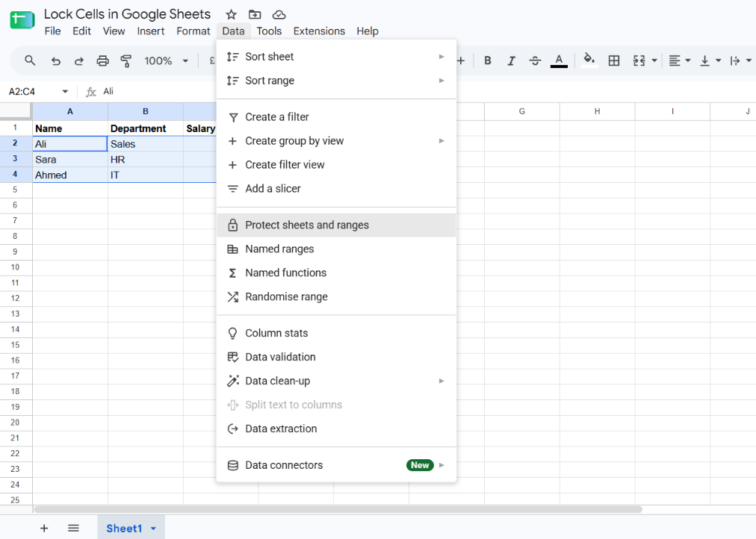Open the Sheet1 tab options arrow
The height and width of the screenshot is (539, 756).
[x=153, y=529]
